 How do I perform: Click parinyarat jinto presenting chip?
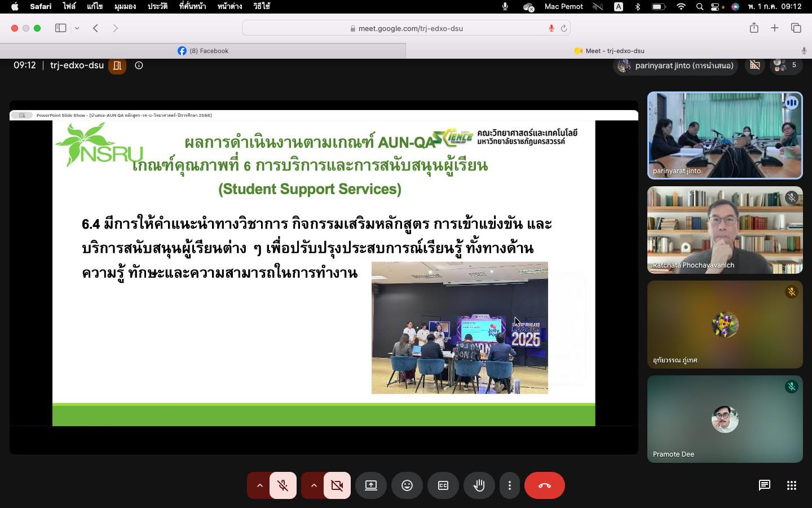point(676,65)
